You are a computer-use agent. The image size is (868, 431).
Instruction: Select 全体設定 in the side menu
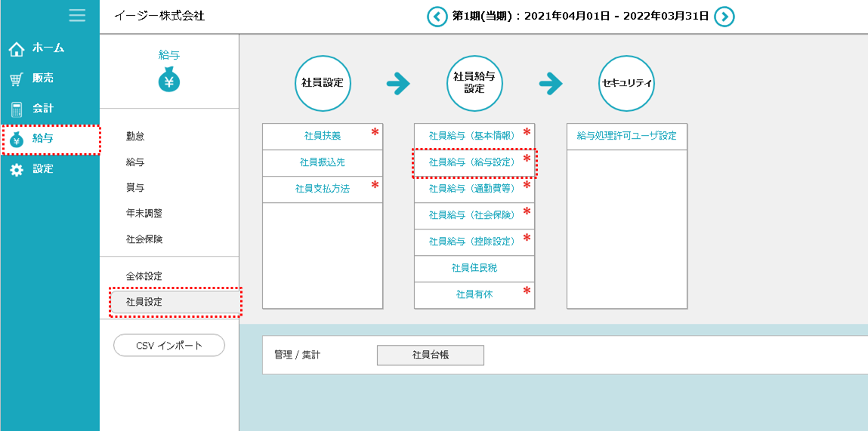144,276
